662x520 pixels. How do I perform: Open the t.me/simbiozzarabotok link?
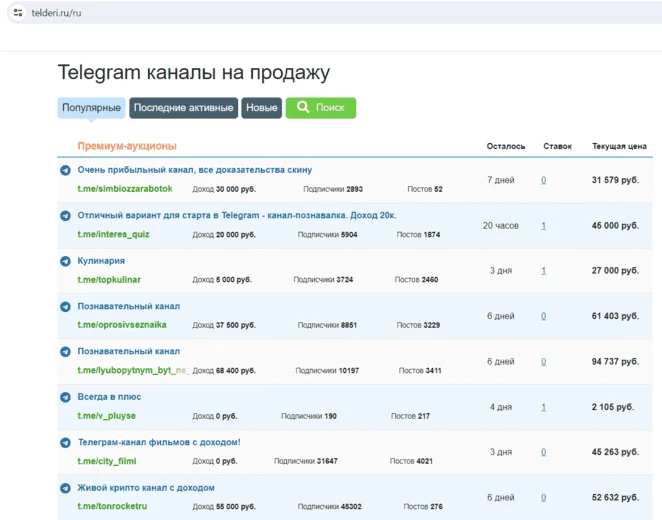pyautogui.click(x=125, y=189)
